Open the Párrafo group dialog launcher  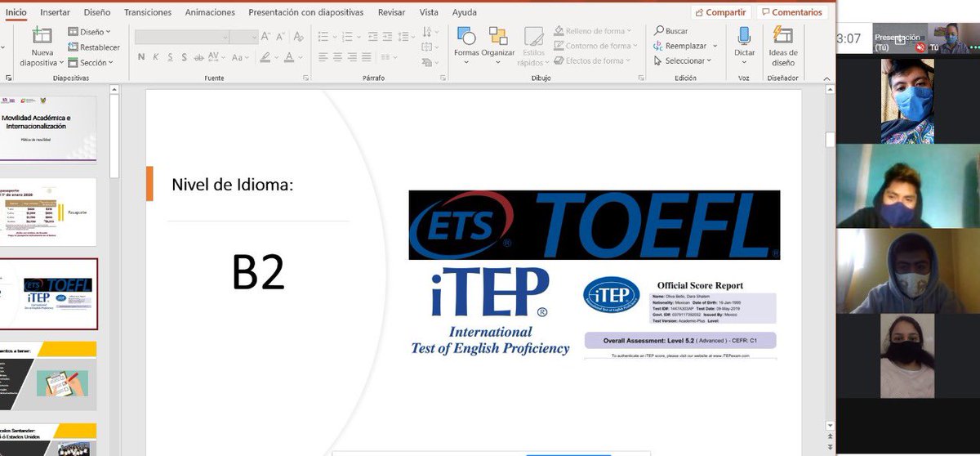point(443,78)
